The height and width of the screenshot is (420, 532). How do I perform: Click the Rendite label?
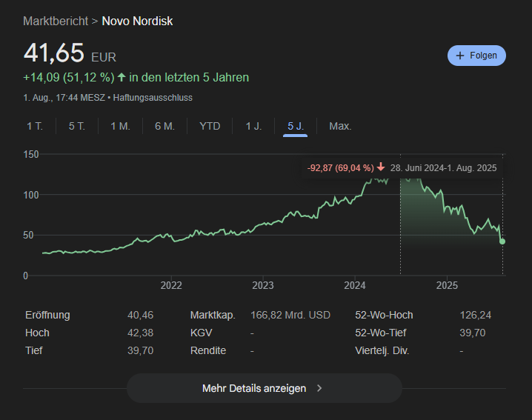pos(208,350)
